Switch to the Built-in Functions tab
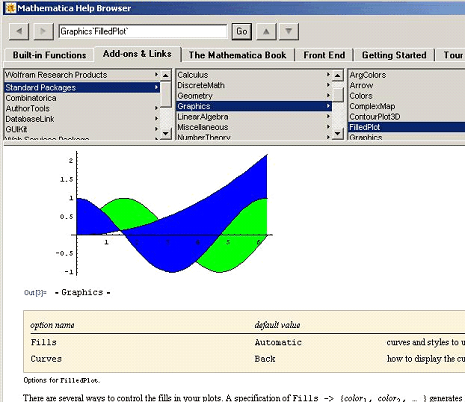This screenshot has width=466, height=403. click(x=49, y=55)
